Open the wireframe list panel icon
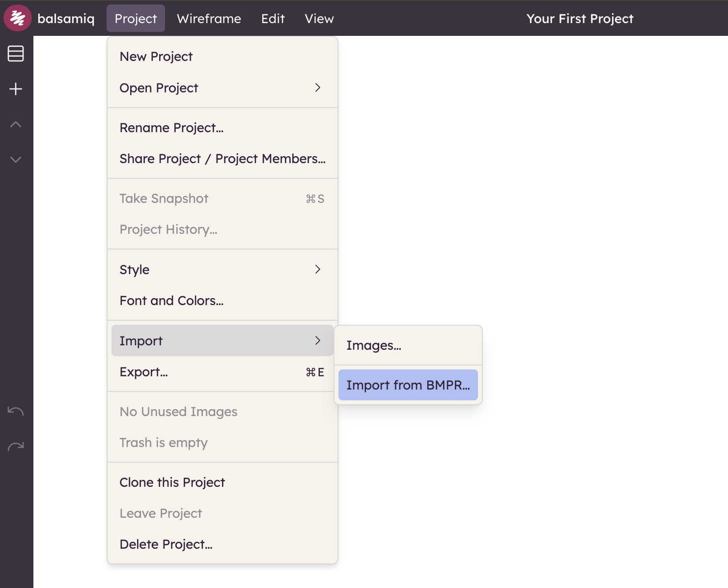This screenshot has width=728, height=588. click(x=16, y=54)
